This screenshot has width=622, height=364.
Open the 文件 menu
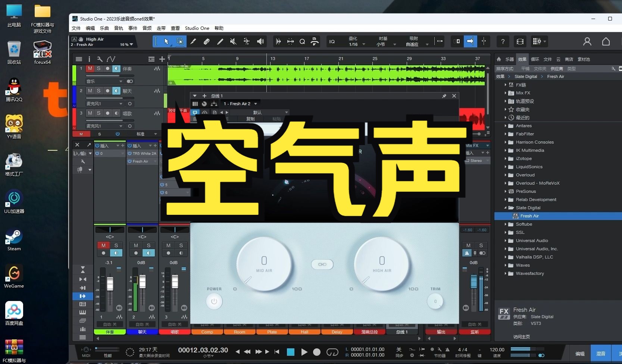pos(76,28)
